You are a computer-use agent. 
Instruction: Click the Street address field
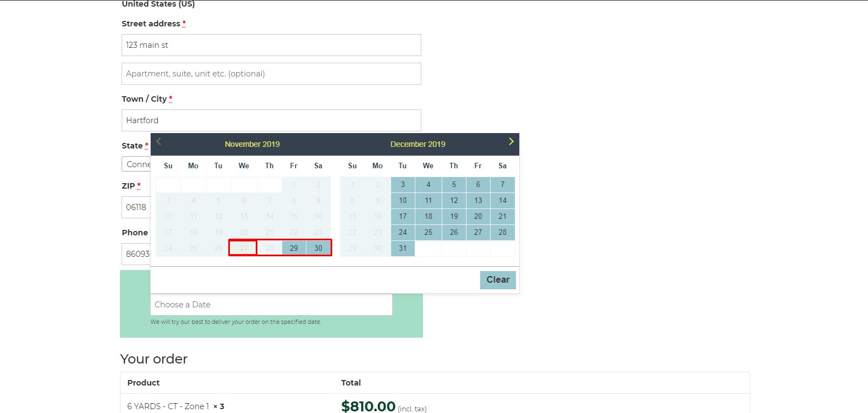271,45
